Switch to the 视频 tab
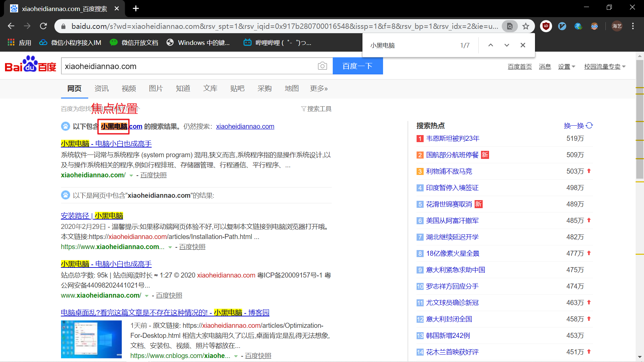Viewport: 644px width, 362px height. (x=129, y=88)
